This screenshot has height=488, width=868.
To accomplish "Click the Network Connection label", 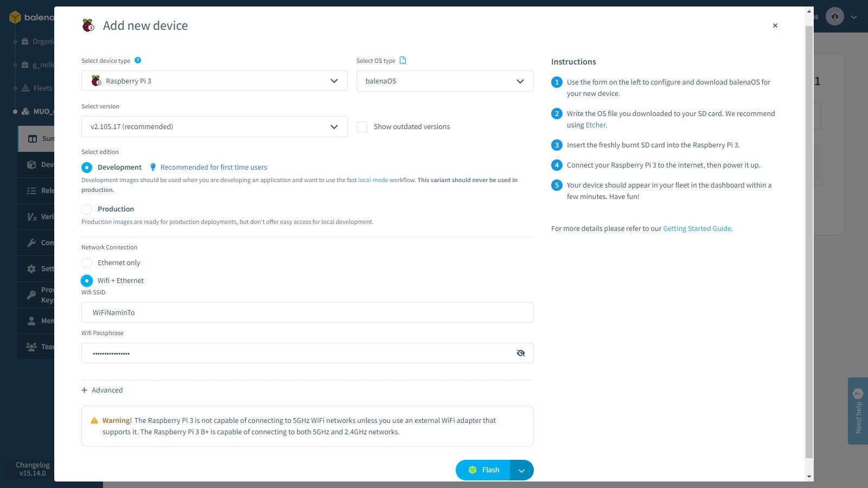I will click(109, 247).
